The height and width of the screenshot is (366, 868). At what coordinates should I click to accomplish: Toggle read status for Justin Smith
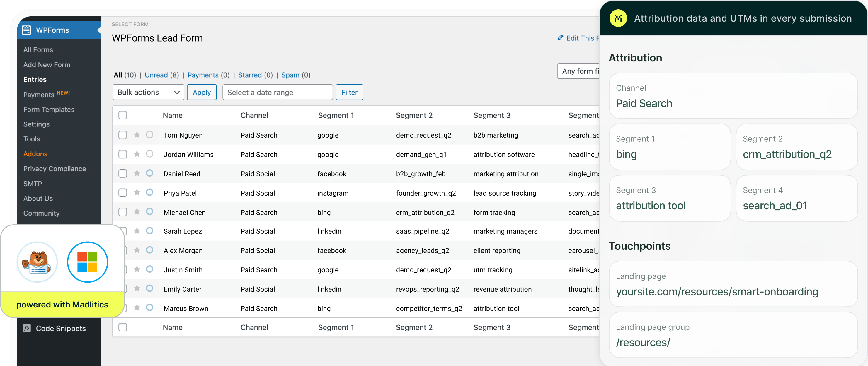(150, 269)
